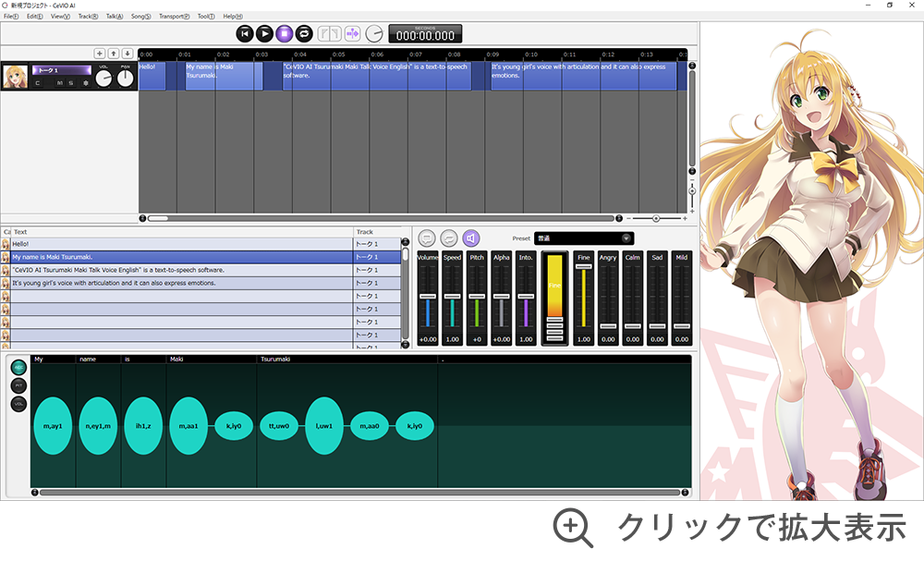Click the Track column header in the list

pyautogui.click(x=377, y=232)
